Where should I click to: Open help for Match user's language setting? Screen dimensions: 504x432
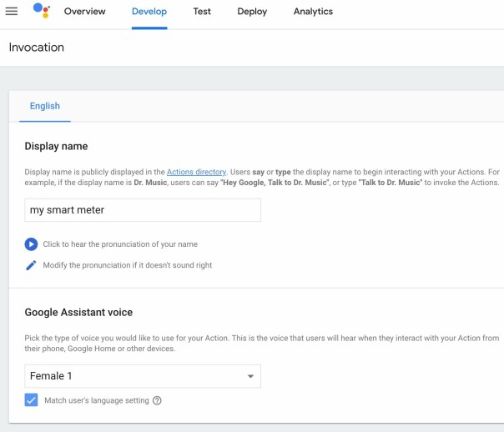pos(157,400)
